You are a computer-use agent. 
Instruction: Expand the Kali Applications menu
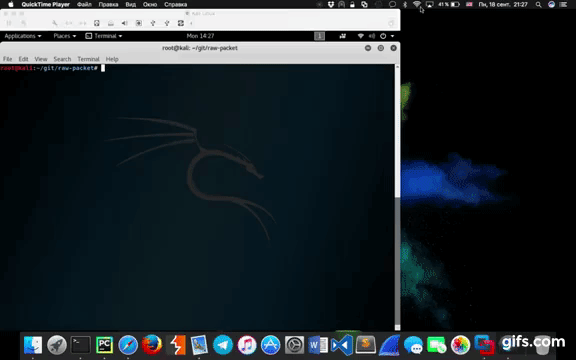coord(23,36)
